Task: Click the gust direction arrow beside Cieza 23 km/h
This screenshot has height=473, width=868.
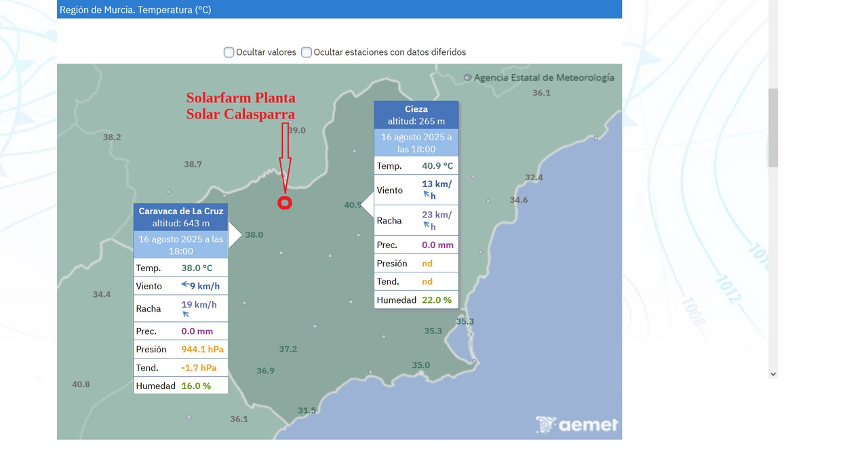Action: pyautogui.click(x=427, y=226)
